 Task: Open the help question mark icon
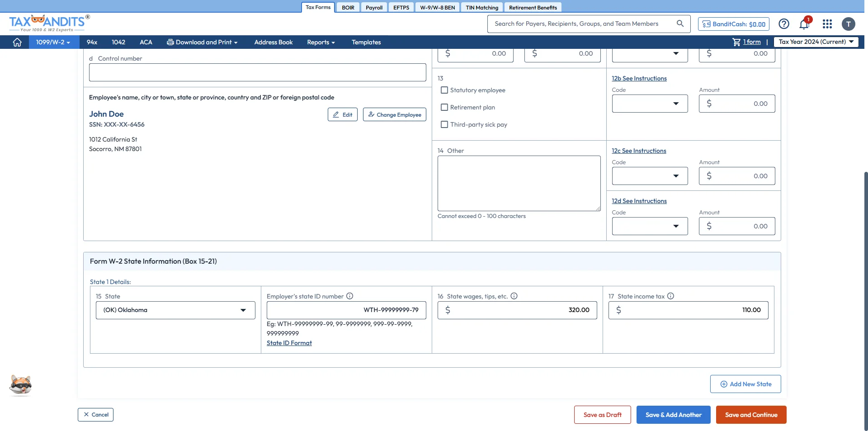(x=784, y=24)
